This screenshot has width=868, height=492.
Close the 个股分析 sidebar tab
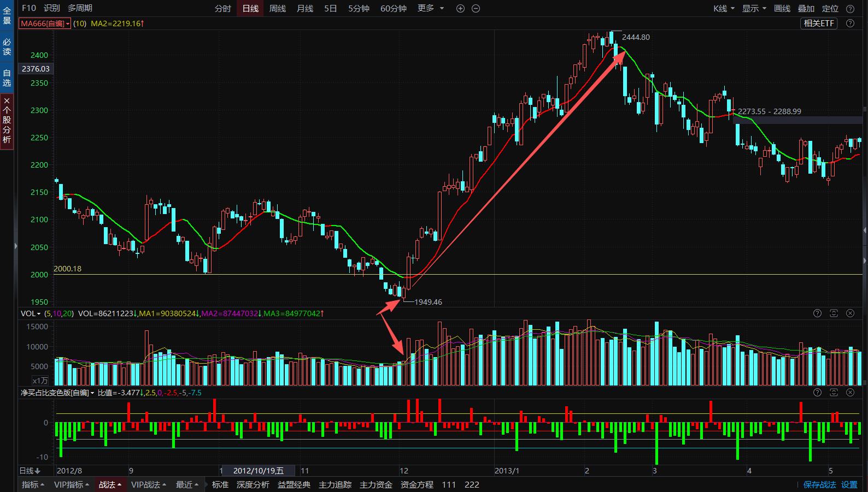(x=7, y=101)
